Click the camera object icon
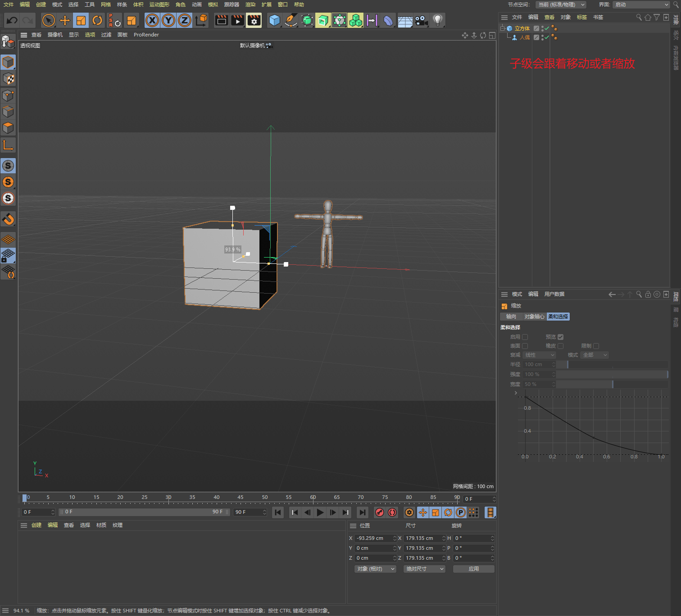Screen dimensions: 681x616 click(x=421, y=20)
